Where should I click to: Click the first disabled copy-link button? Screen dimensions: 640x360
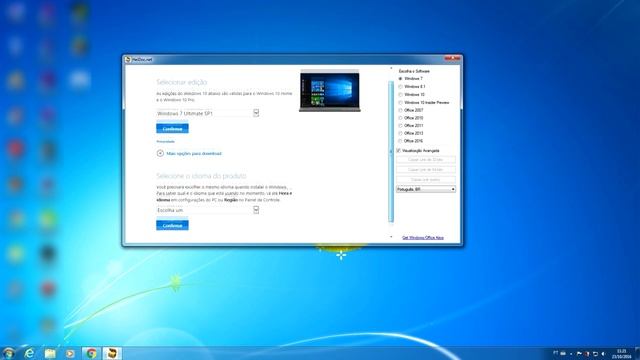click(426, 160)
